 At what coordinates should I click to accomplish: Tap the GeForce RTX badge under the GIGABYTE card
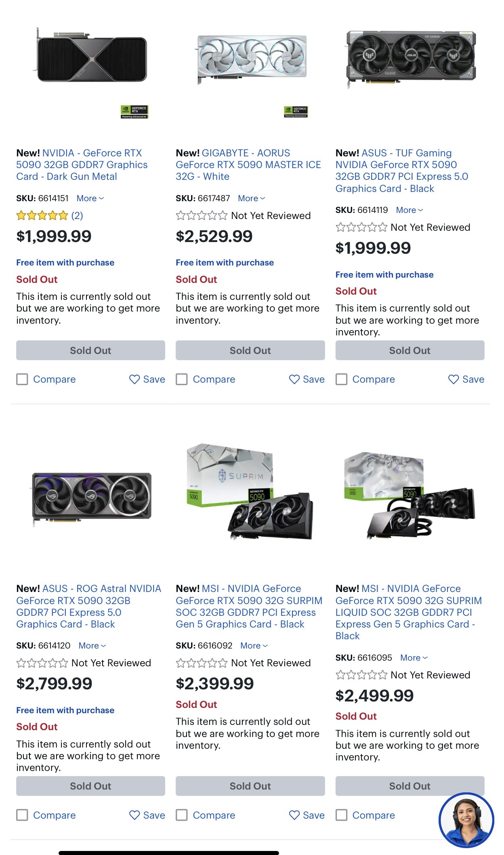point(296,112)
